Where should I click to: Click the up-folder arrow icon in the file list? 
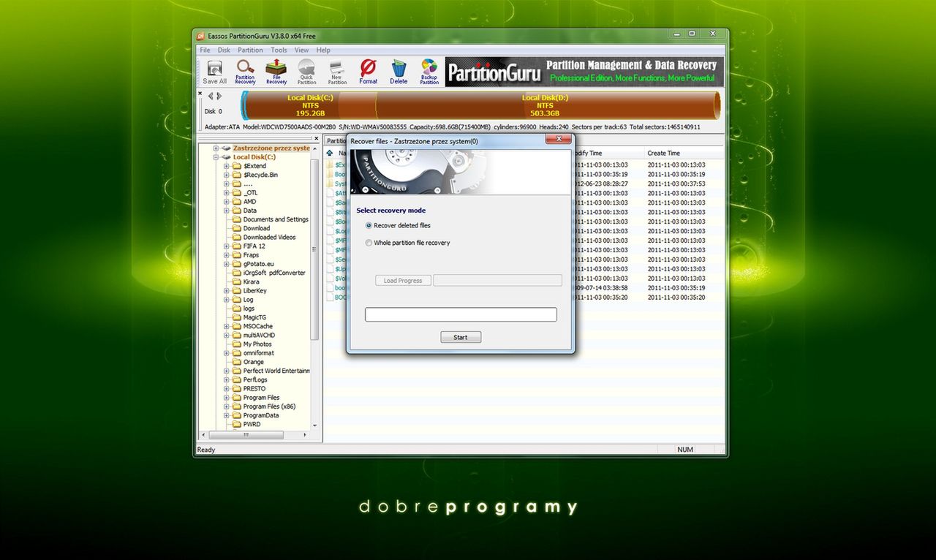pyautogui.click(x=330, y=153)
